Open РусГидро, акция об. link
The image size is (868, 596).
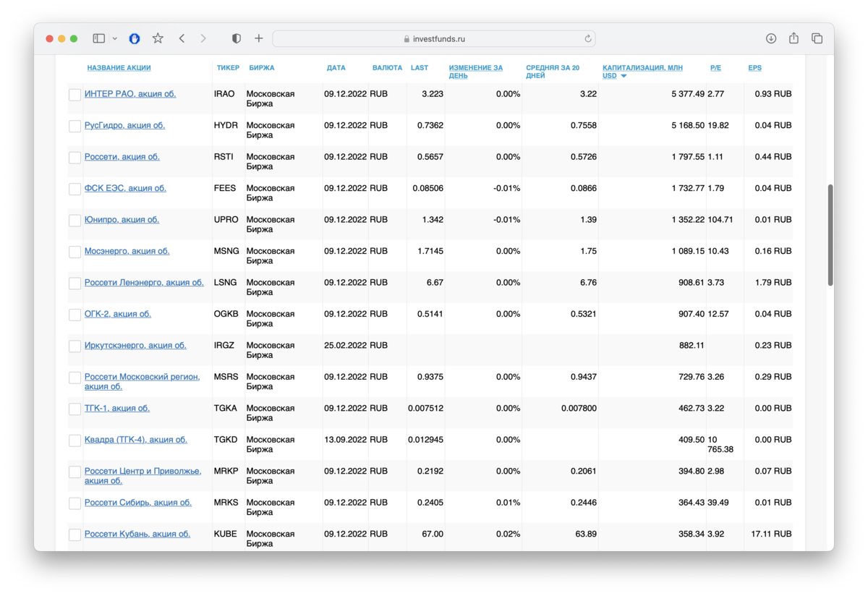coord(124,125)
